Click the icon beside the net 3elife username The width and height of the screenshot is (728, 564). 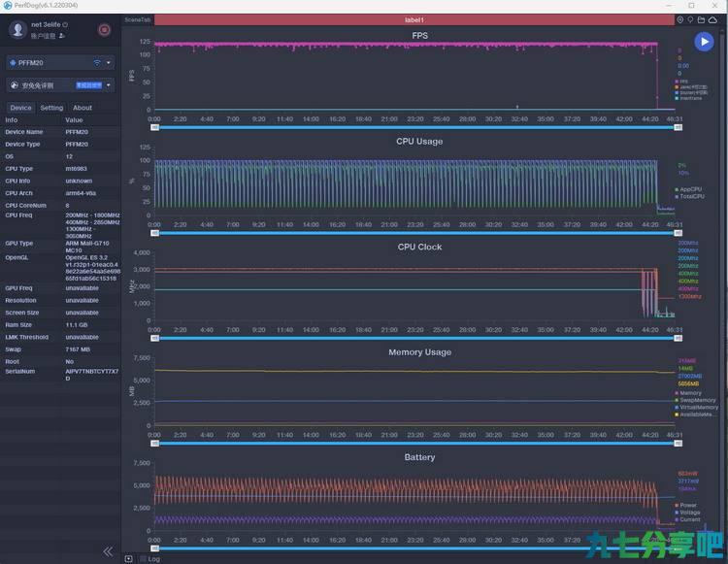pyautogui.click(x=65, y=24)
